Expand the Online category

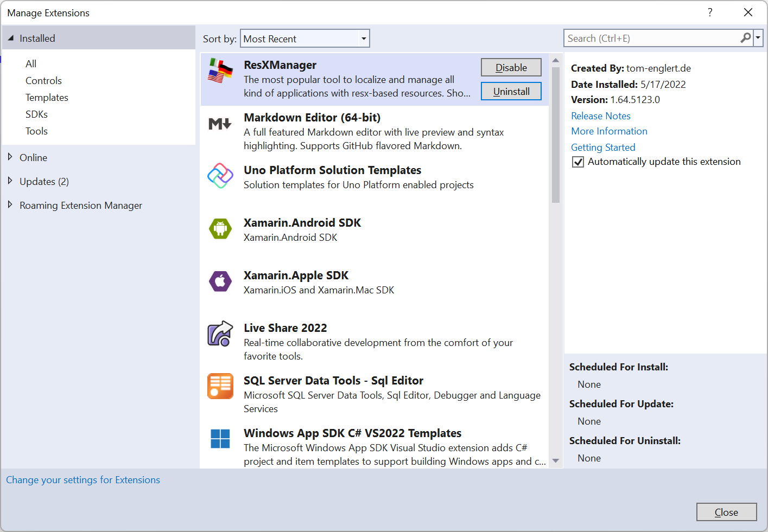[x=10, y=157]
